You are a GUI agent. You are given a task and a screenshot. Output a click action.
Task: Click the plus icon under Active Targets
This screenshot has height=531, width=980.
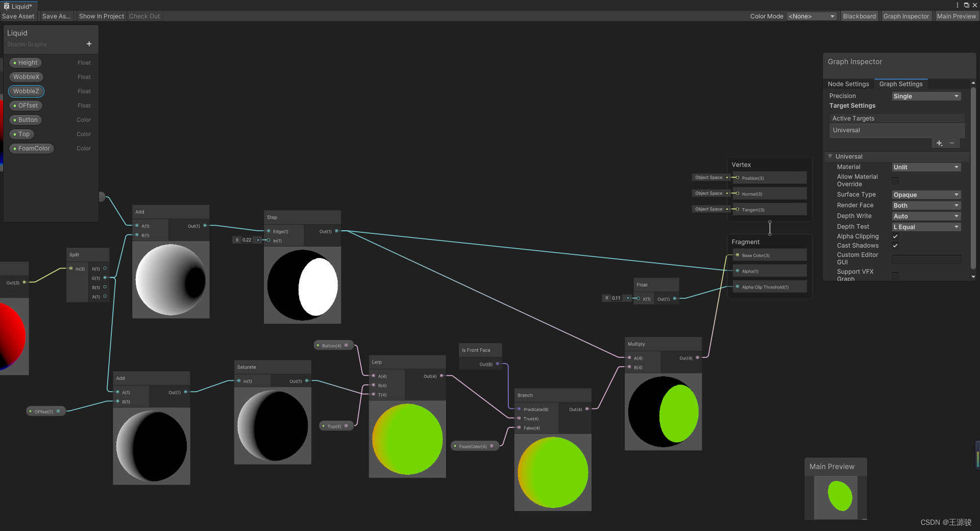939,143
